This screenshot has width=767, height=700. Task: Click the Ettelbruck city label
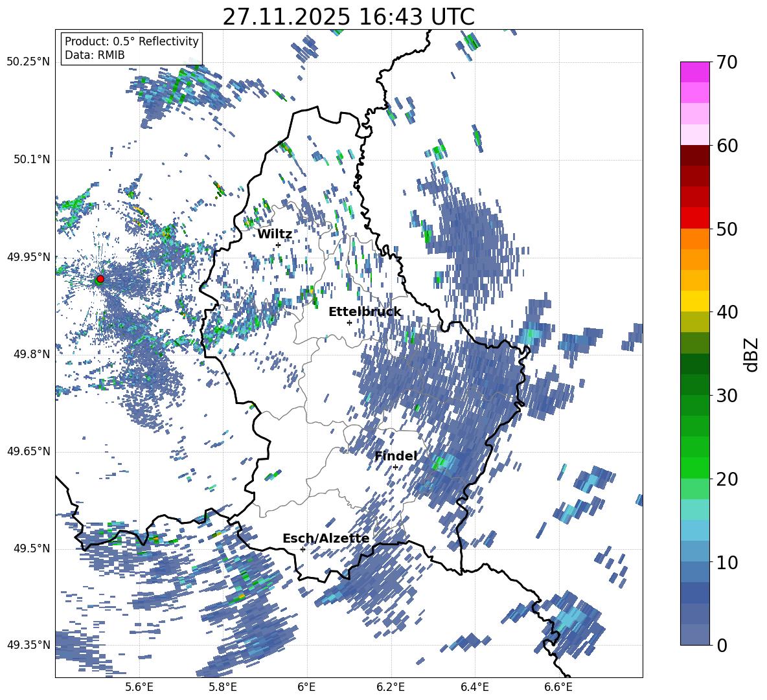click(365, 312)
